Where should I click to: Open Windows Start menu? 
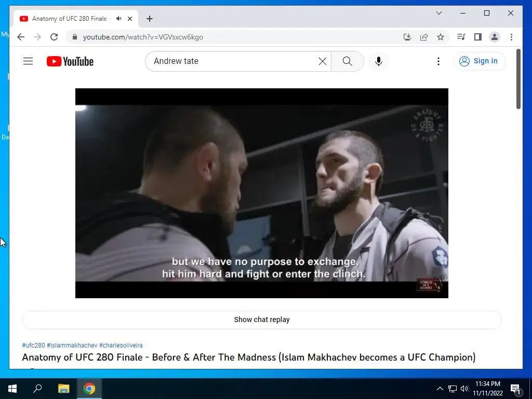pos(12,389)
